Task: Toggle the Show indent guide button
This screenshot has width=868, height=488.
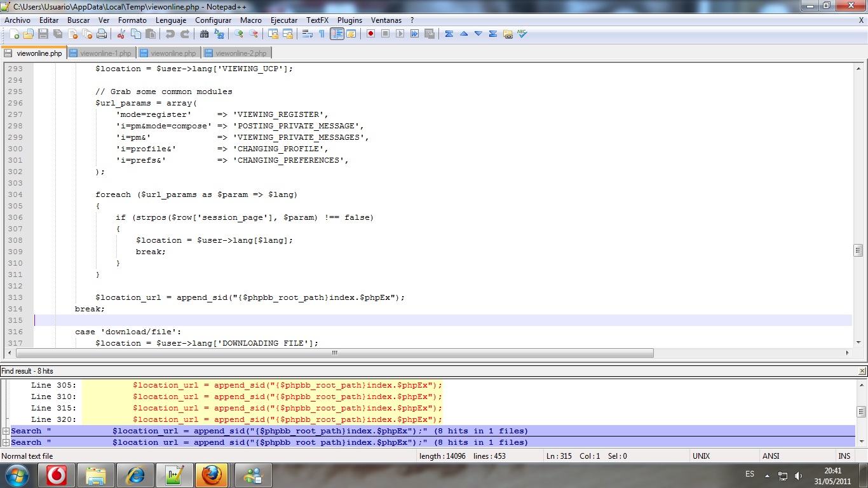Action: coord(337,34)
